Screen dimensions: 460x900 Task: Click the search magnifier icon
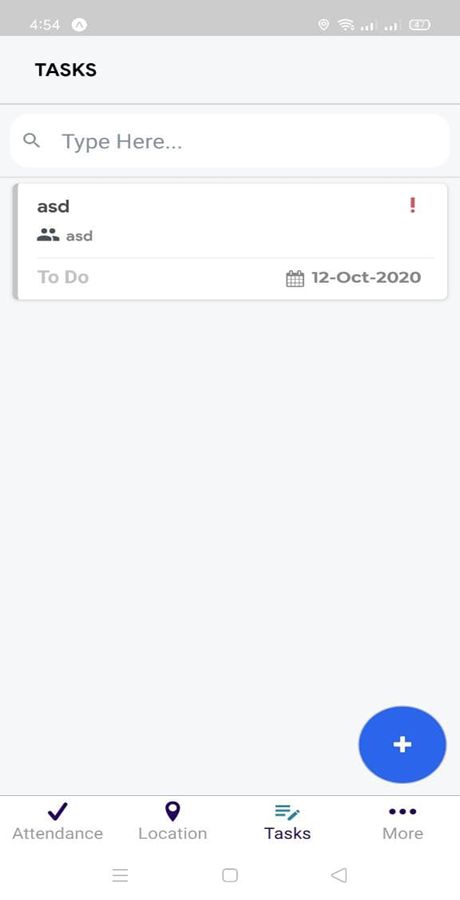pyautogui.click(x=32, y=140)
